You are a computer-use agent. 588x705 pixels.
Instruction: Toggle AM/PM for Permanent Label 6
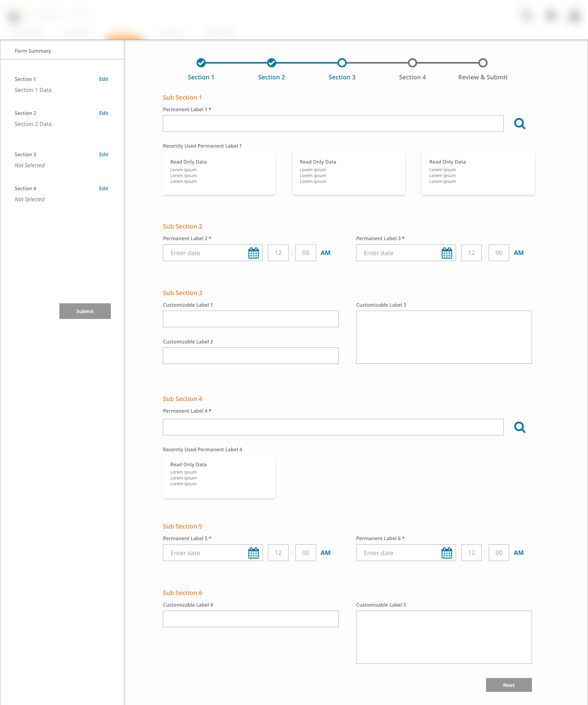pyautogui.click(x=518, y=553)
